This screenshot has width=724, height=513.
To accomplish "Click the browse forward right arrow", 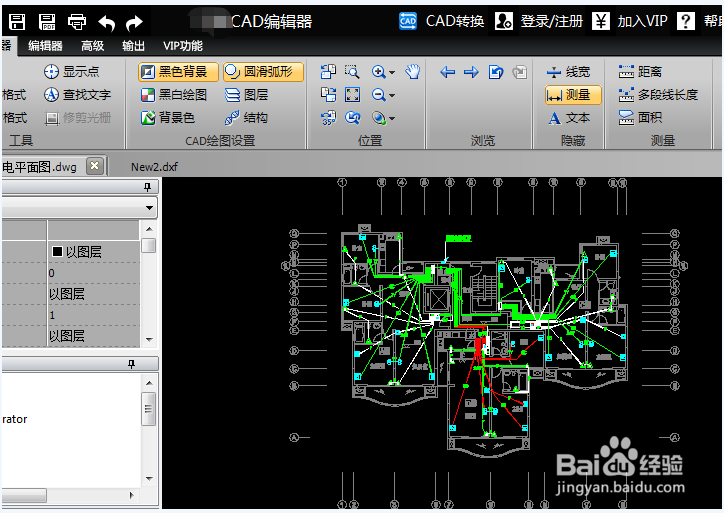I will (x=471, y=72).
